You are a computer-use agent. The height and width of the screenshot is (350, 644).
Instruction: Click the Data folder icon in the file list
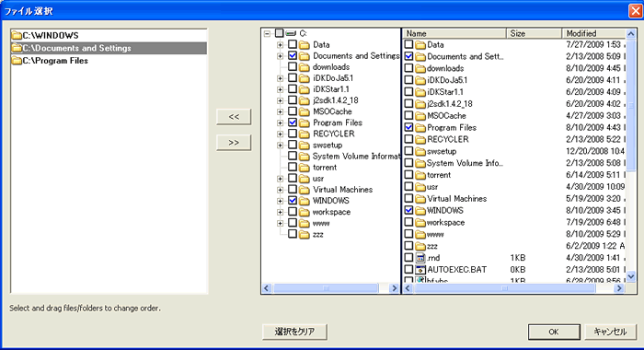(420, 44)
